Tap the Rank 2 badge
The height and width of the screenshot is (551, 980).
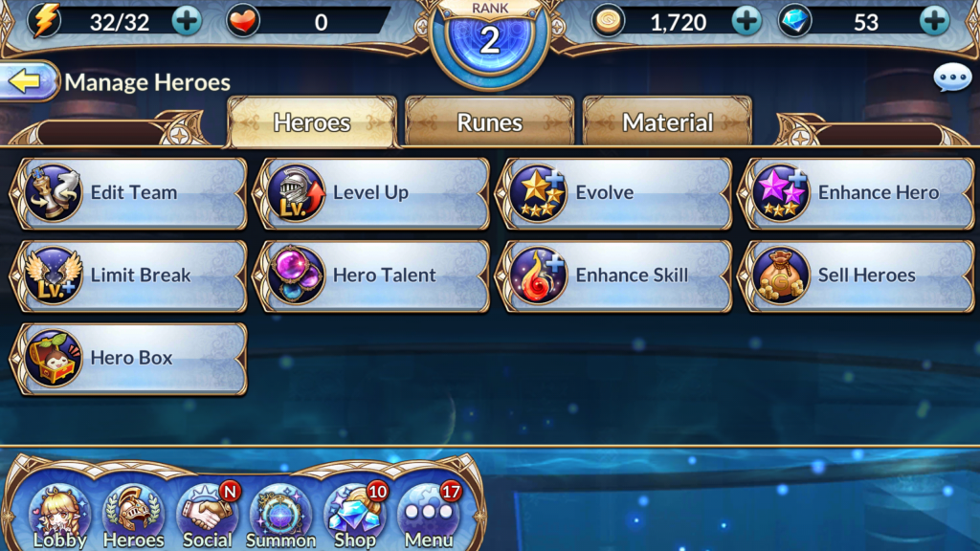[x=490, y=38]
